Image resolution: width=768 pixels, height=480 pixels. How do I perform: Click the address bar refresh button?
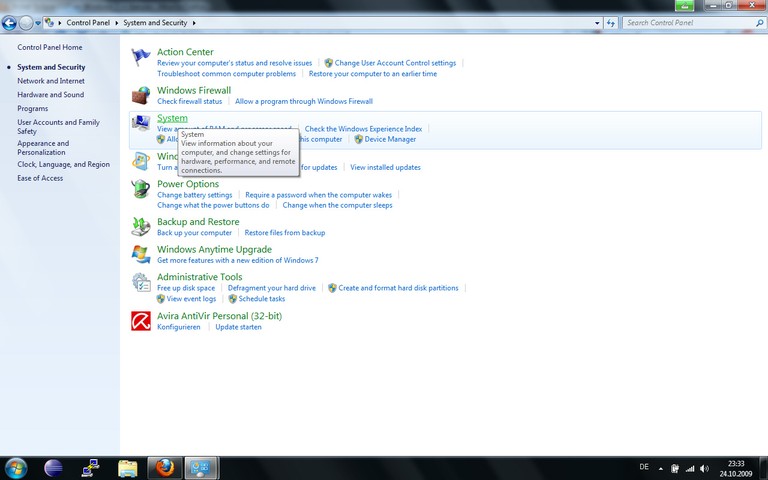[610, 23]
